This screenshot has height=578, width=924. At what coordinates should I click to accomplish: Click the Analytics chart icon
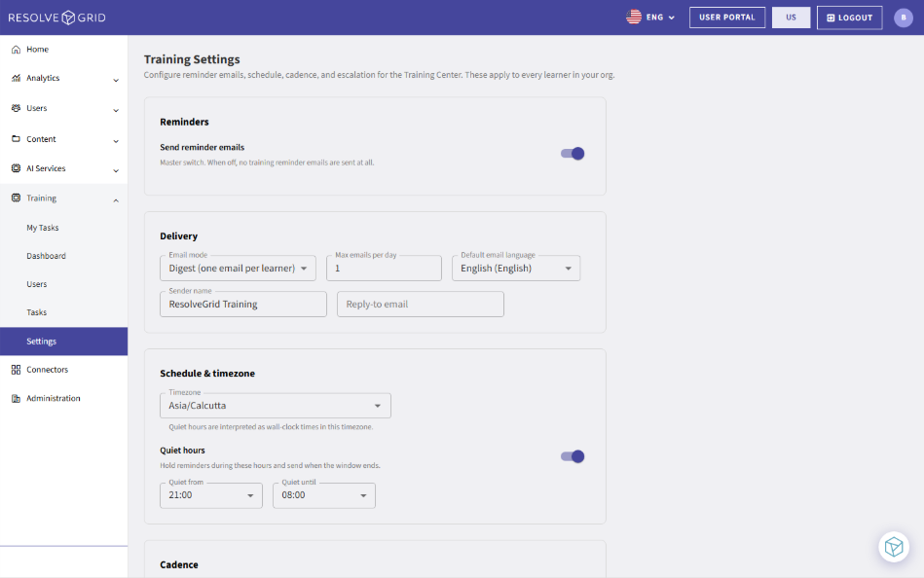point(16,78)
